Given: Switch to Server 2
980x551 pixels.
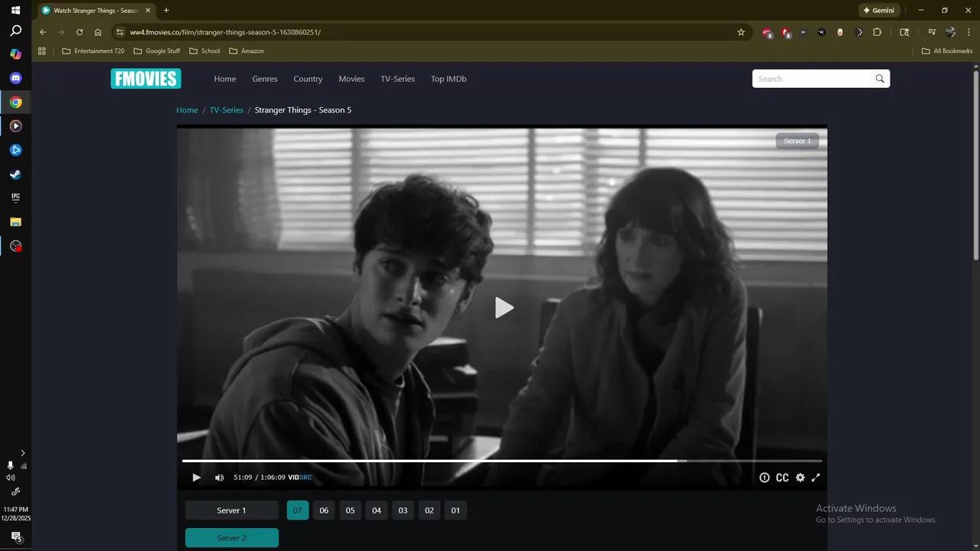Looking at the screenshot, I should tap(231, 538).
